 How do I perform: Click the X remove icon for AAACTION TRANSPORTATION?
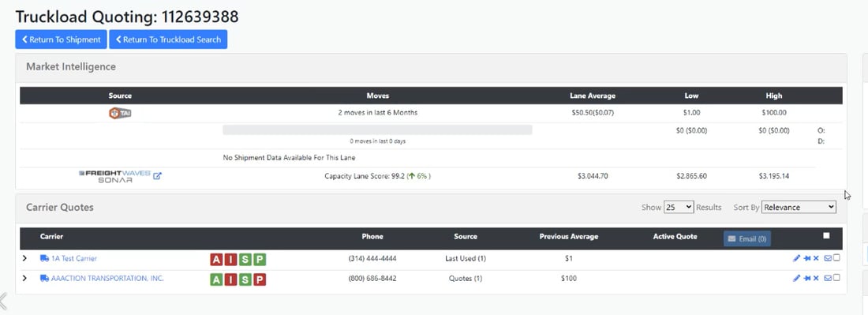816,279
